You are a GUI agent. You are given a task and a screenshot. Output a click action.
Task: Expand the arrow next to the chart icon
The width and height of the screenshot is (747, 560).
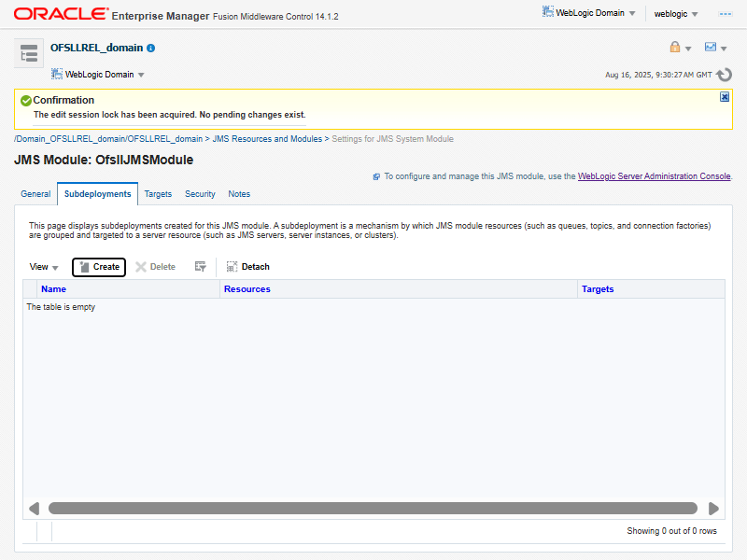click(x=724, y=49)
